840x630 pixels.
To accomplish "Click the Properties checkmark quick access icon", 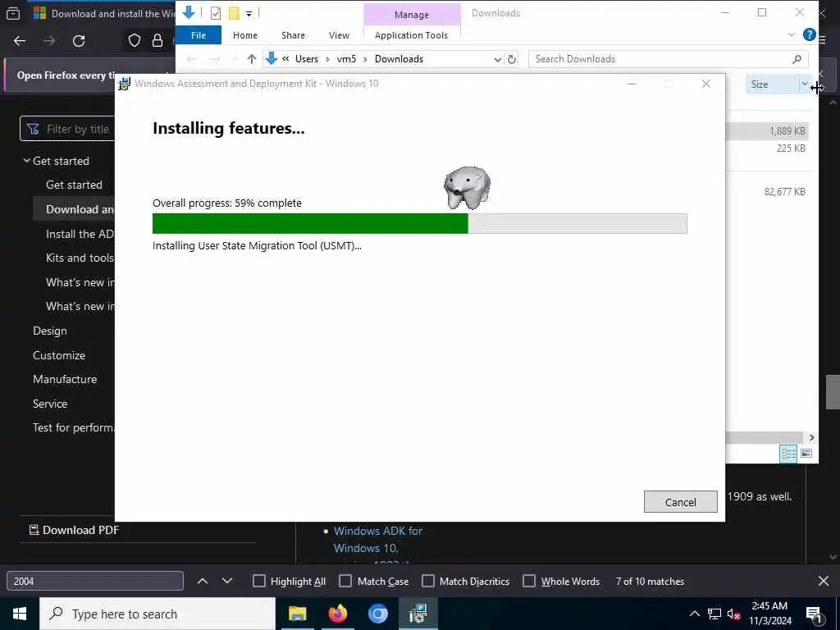I will [216, 13].
